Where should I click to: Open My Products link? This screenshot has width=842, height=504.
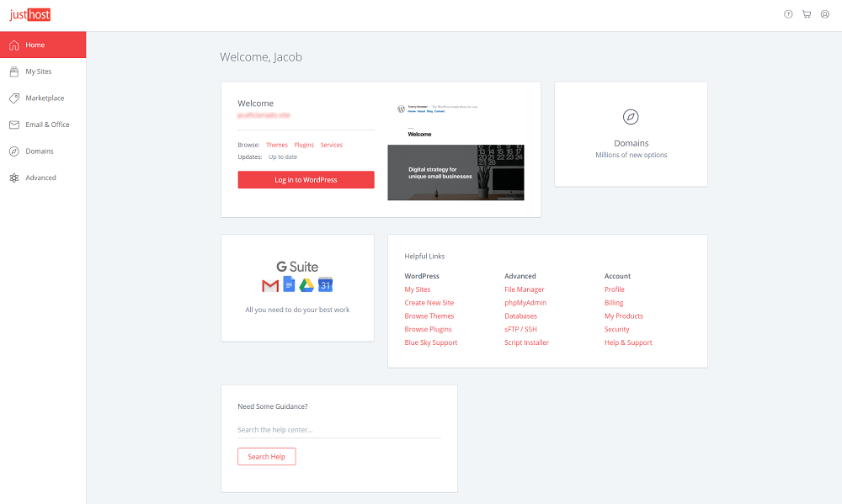point(623,316)
